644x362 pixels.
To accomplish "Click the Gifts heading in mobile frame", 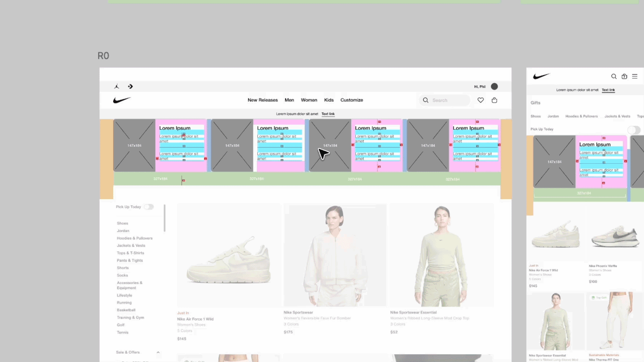I will (x=536, y=103).
